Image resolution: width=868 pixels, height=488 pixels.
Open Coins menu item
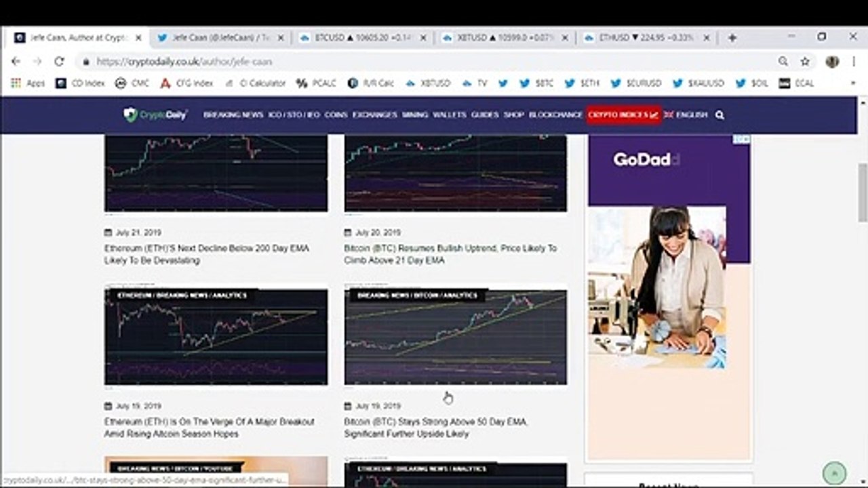[x=336, y=115]
